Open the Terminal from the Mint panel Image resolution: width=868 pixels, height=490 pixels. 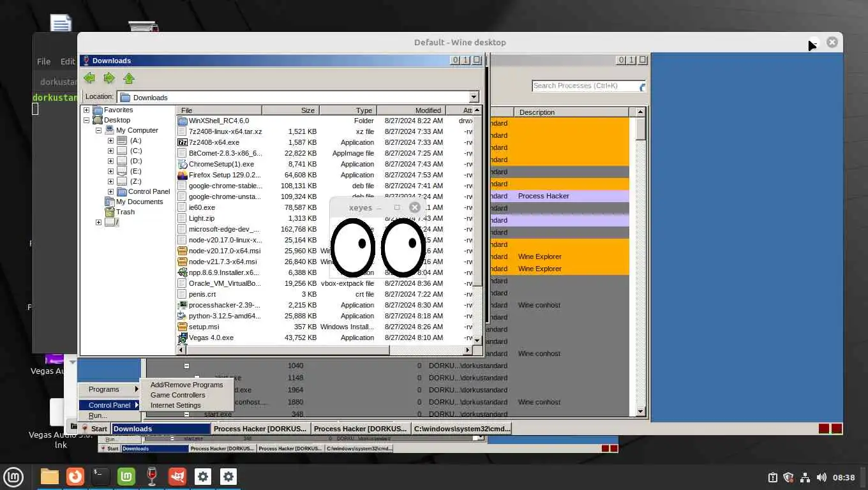101,477
